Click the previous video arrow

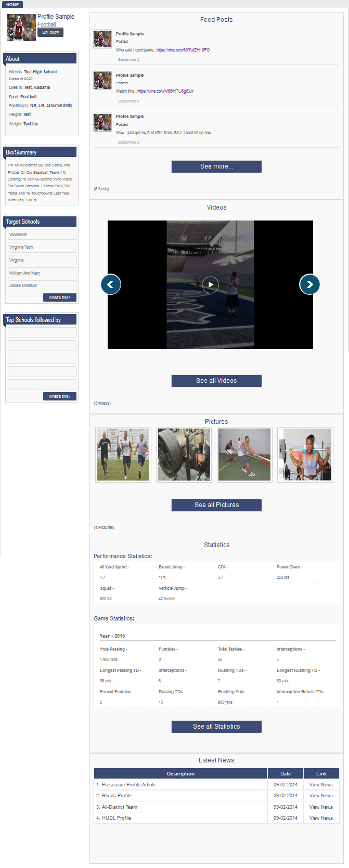(x=111, y=284)
